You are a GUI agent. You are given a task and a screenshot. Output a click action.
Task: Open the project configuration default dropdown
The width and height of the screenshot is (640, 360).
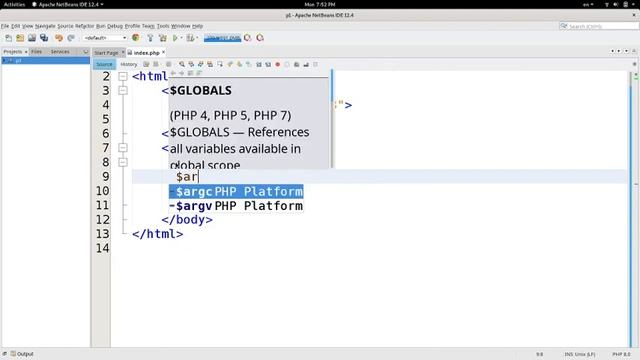point(105,38)
